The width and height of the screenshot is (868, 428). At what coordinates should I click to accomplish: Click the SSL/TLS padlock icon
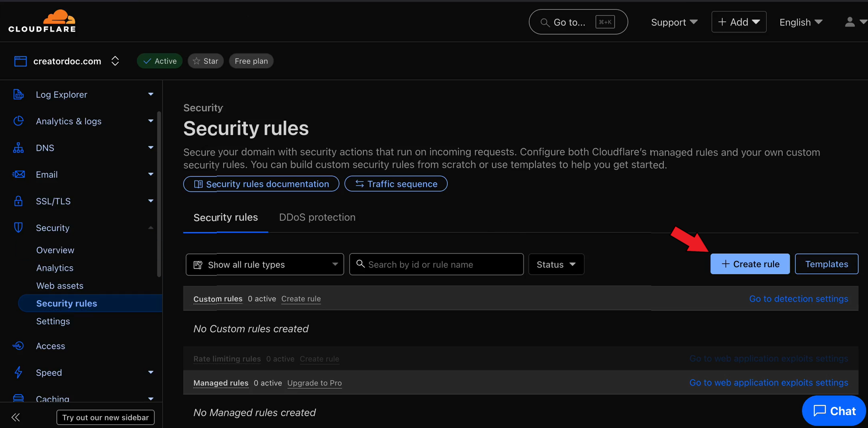click(18, 201)
